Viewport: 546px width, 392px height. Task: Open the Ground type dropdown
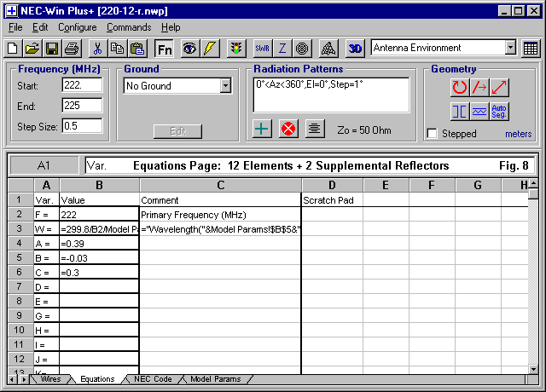[225, 86]
